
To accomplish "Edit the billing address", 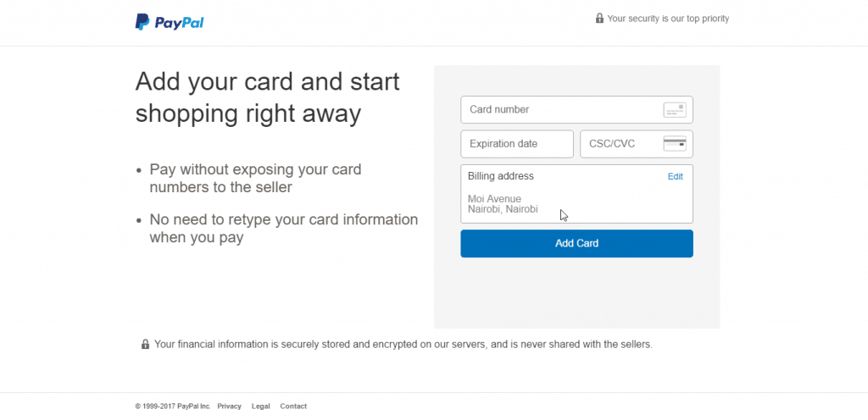I will 675,177.
